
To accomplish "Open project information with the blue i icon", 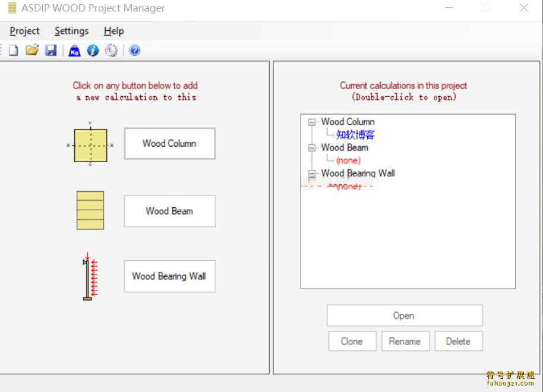I will point(93,50).
